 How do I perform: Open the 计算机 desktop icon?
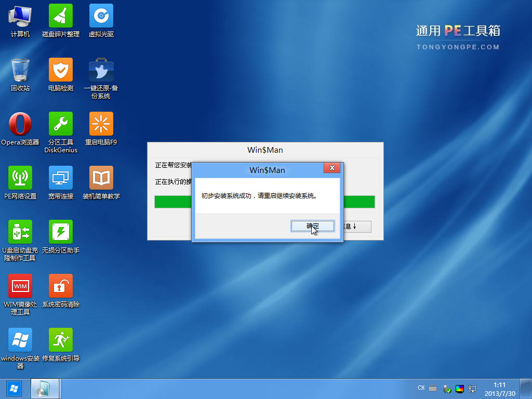tap(20, 20)
